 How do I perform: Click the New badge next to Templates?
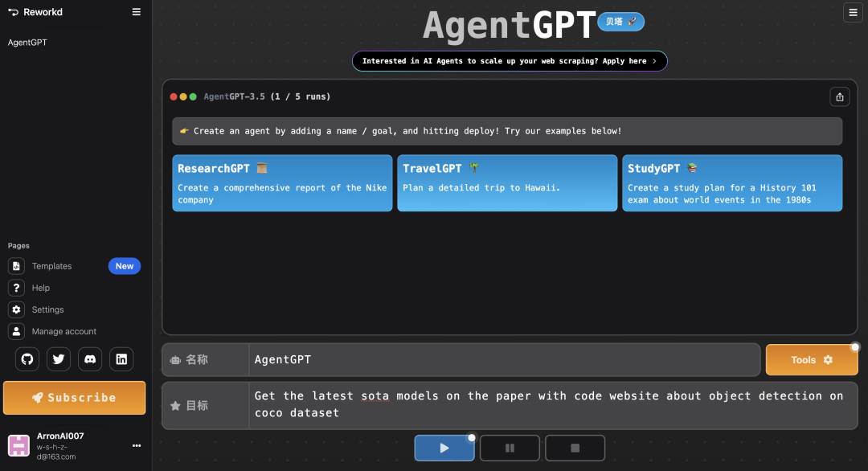point(125,266)
